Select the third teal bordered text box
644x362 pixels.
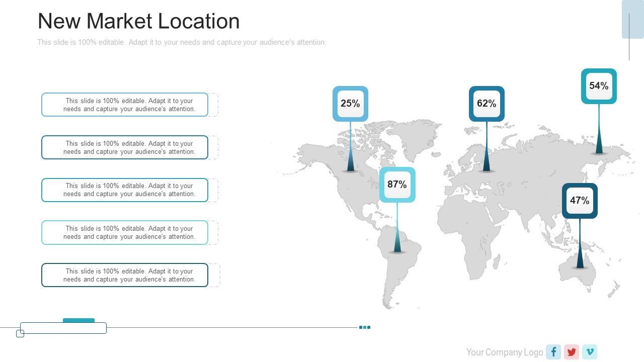pos(125,190)
